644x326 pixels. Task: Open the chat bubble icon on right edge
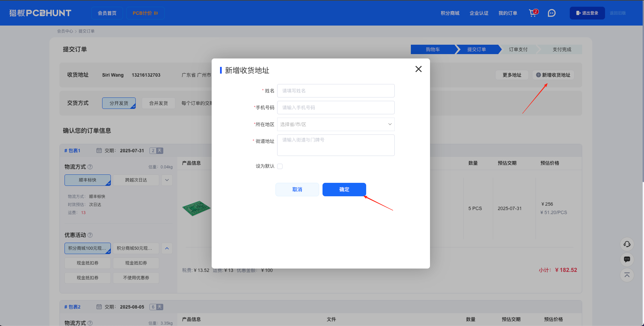tap(627, 259)
